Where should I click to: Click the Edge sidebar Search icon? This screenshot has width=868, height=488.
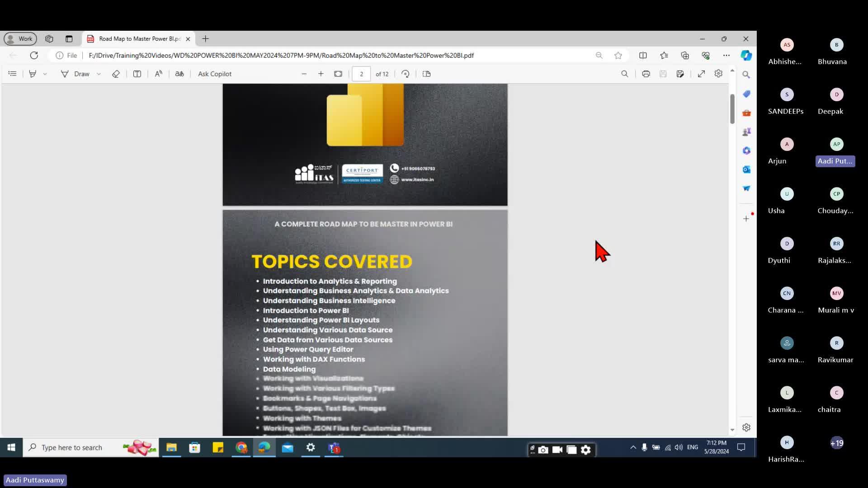click(746, 75)
